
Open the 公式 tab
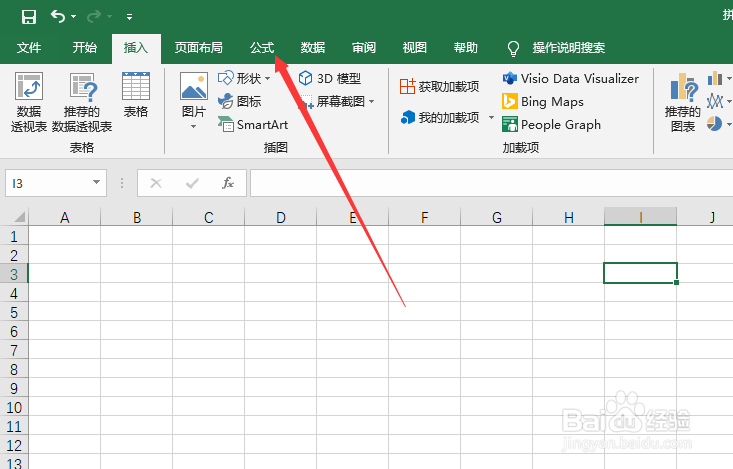[x=262, y=47]
